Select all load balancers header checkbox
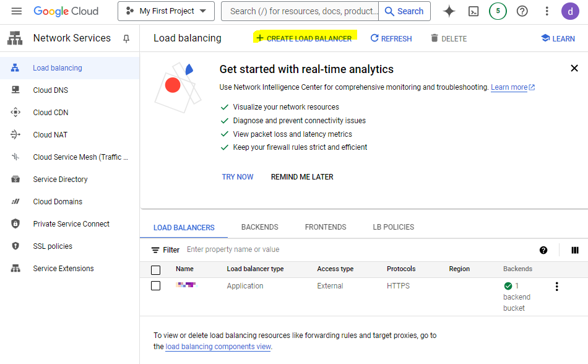Viewport: 588px width, 364px height. point(155,270)
